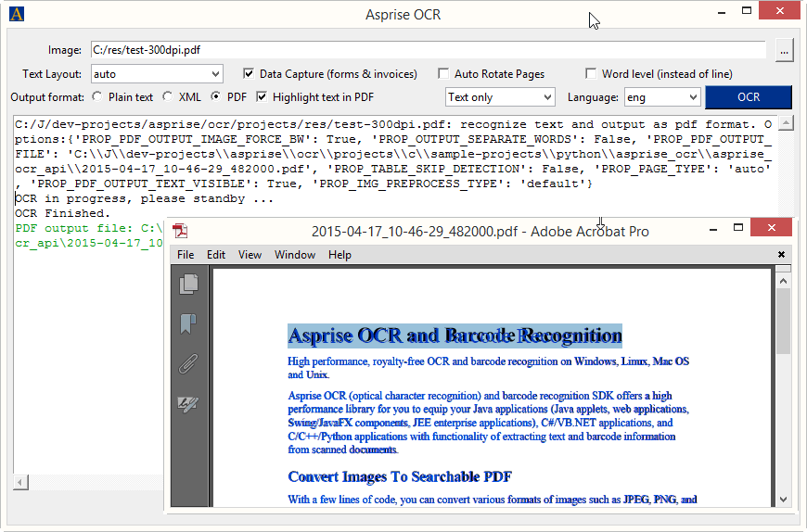Click Acrobat document scroll down arrow

coord(783,500)
